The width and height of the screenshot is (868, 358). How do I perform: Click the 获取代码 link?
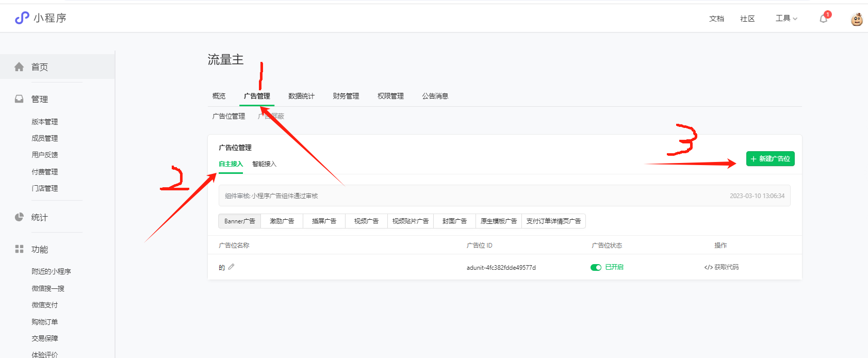722,267
